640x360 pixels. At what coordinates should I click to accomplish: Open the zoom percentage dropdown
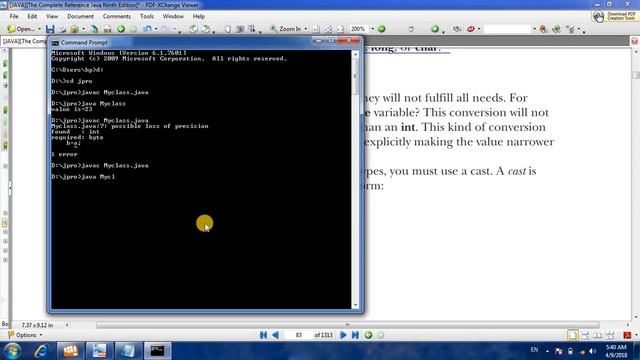(372, 29)
